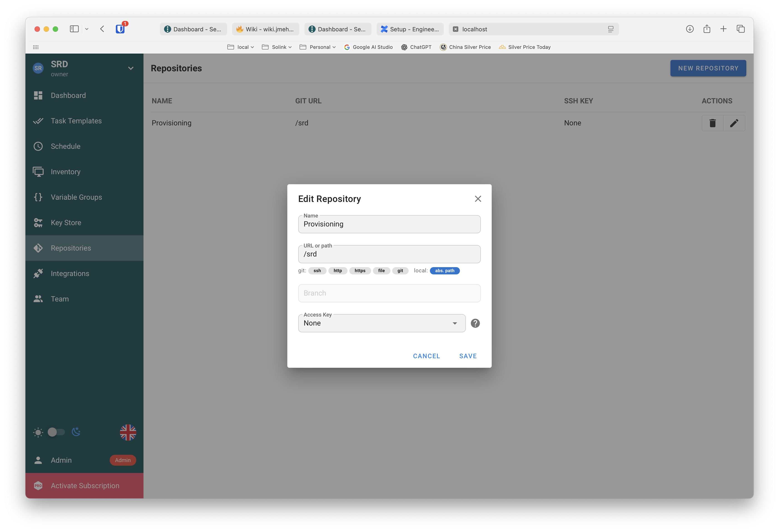Select the ssh URL type chip
The width and height of the screenshot is (779, 532).
[x=317, y=271]
